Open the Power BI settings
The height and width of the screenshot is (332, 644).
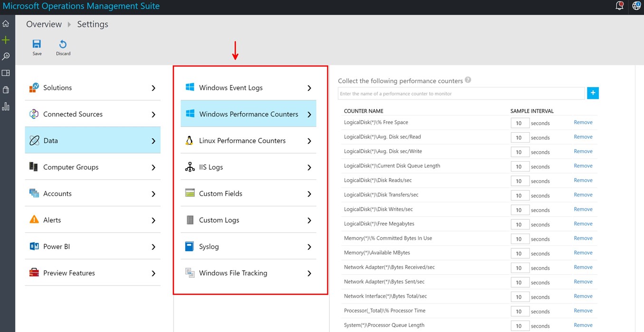(93, 246)
